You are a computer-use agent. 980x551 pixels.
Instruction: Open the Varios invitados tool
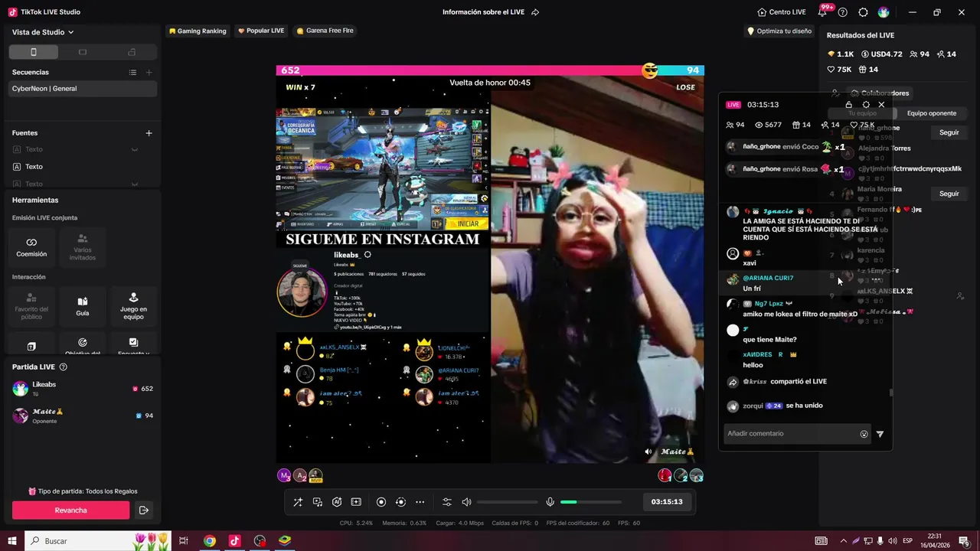(x=83, y=246)
